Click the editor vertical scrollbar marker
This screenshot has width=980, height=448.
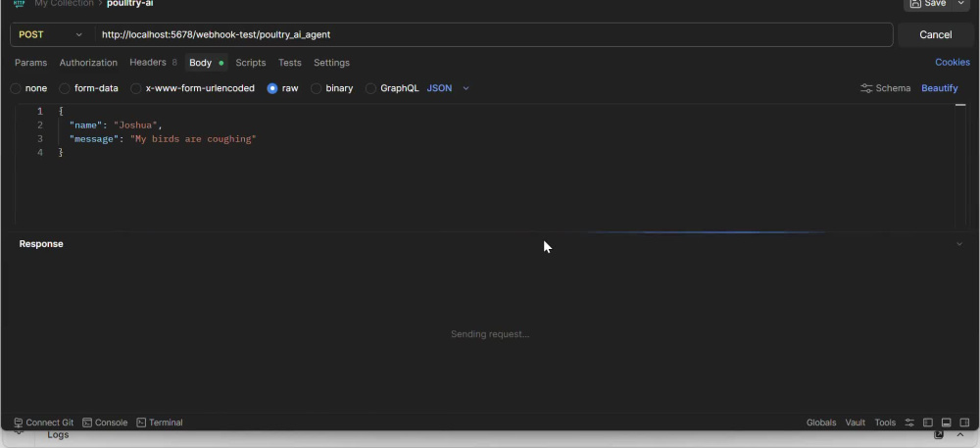point(960,106)
